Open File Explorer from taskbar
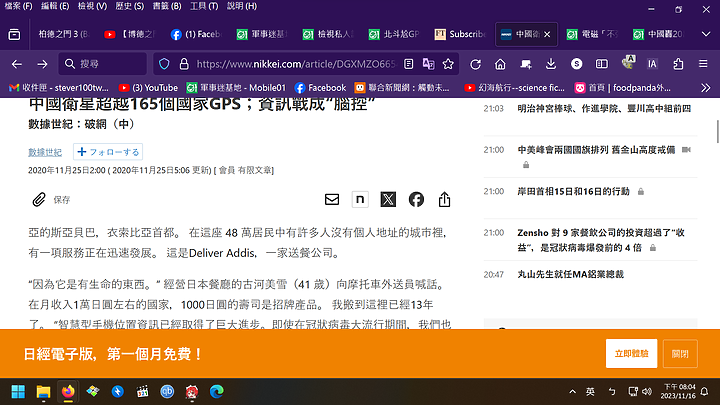The width and height of the screenshot is (720, 405). pyautogui.click(x=43, y=392)
